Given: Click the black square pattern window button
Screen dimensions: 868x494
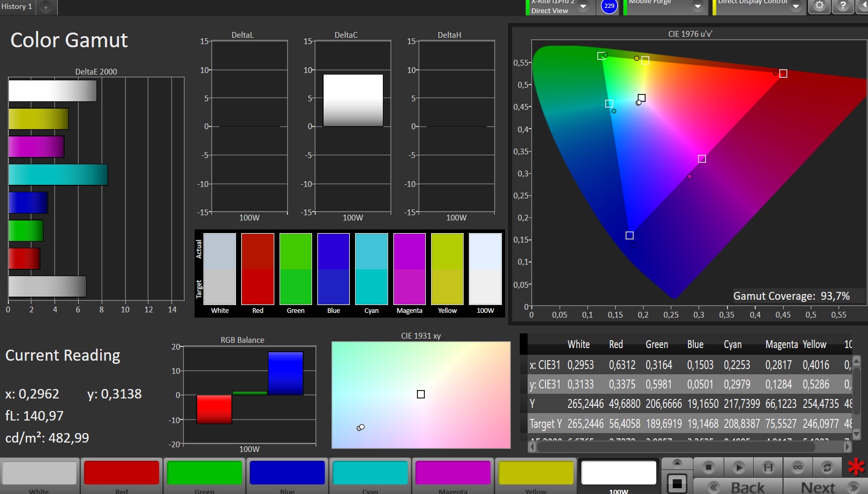Looking at the screenshot, I should click(x=677, y=483).
